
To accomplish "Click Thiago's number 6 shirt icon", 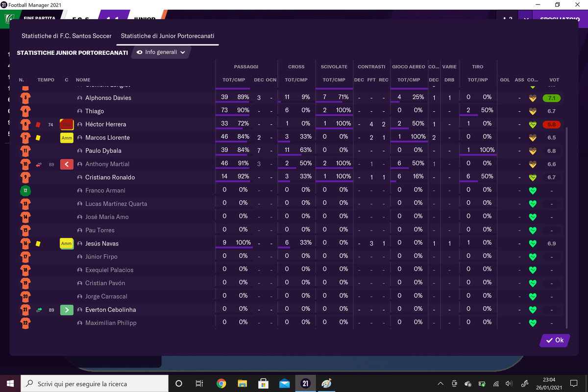I will 25,111.
